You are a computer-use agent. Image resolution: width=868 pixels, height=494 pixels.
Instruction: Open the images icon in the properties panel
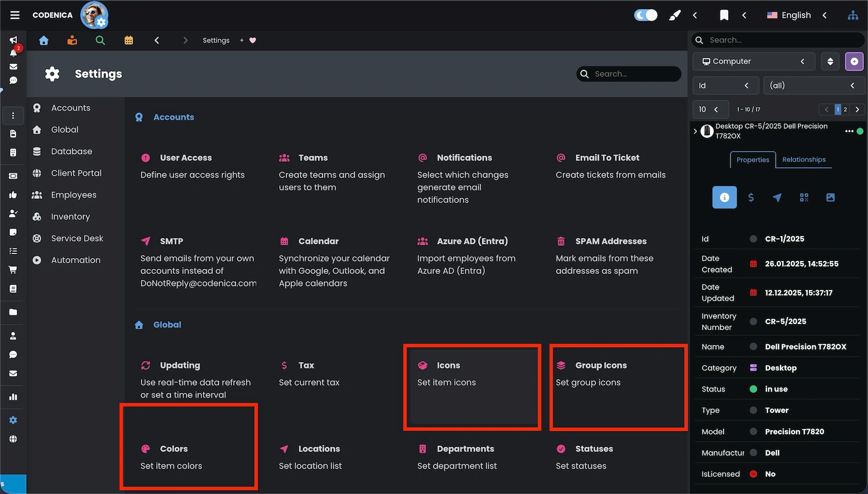coord(830,197)
